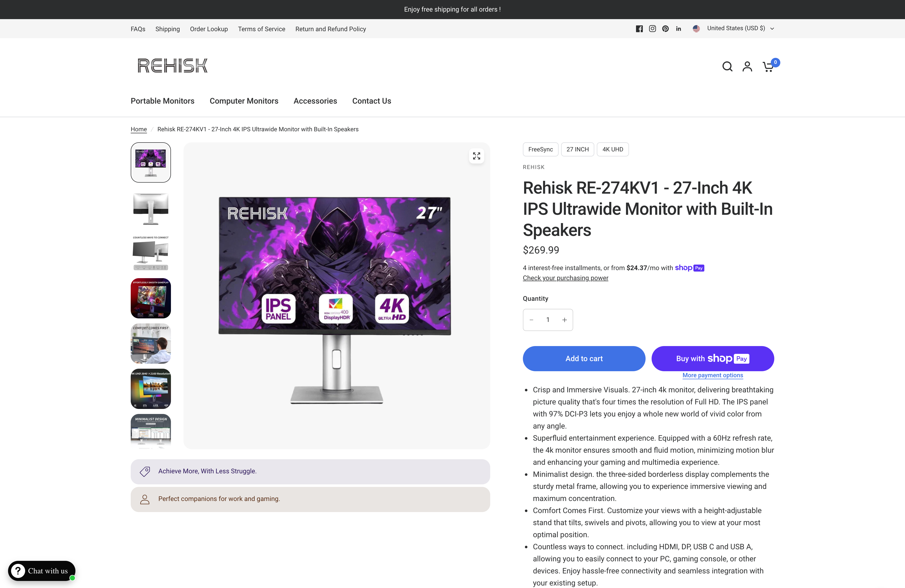Click Check your purchasing power link
The height and width of the screenshot is (588, 905).
click(565, 278)
